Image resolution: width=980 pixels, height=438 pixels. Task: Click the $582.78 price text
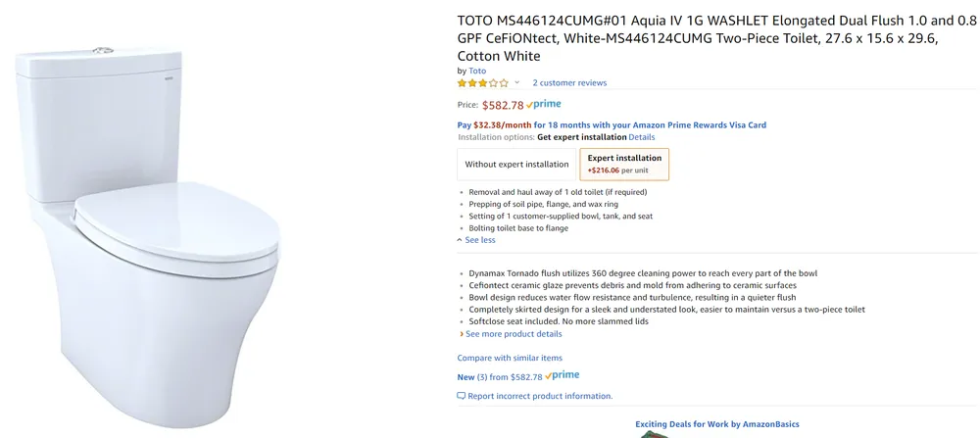pyautogui.click(x=503, y=105)
